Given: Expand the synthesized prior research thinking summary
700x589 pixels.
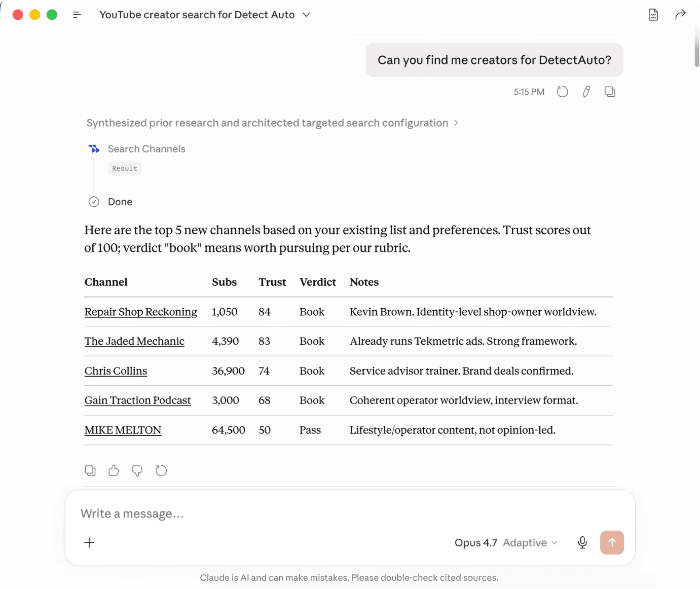Looking at the screenshot, I should (x=272, y=123).
